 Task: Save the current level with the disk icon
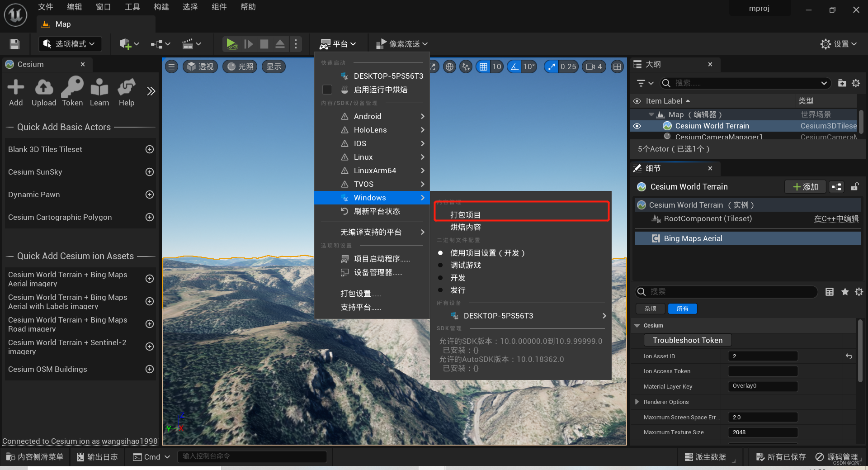click(14, 44)
